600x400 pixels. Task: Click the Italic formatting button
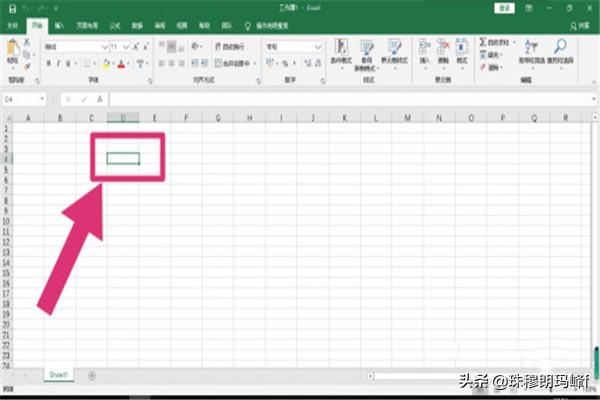point(59,63)
